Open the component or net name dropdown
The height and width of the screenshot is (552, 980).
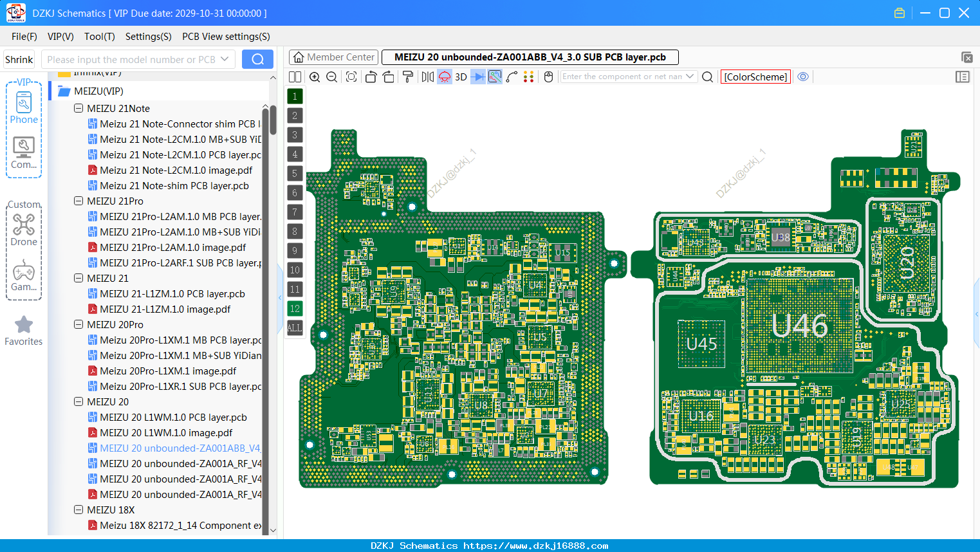(690, 77)
